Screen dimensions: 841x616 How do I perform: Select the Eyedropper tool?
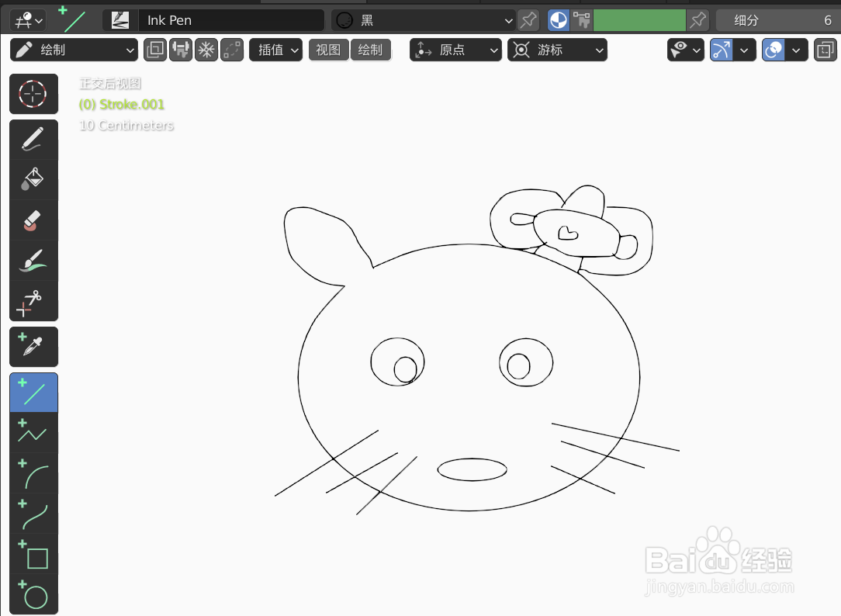pos(33,346)
